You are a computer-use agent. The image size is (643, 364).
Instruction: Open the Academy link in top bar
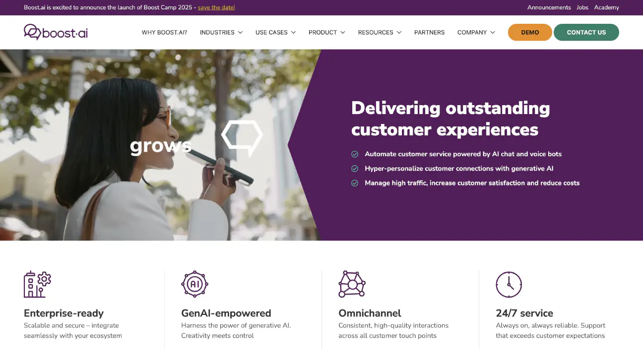(x=607, y=7)
